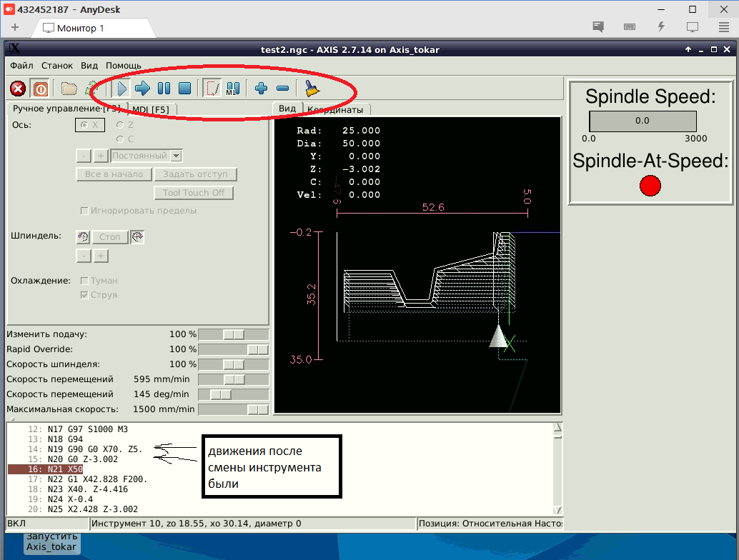
Task: Click the open G-code file folder icon
Action: pos(69,89)
